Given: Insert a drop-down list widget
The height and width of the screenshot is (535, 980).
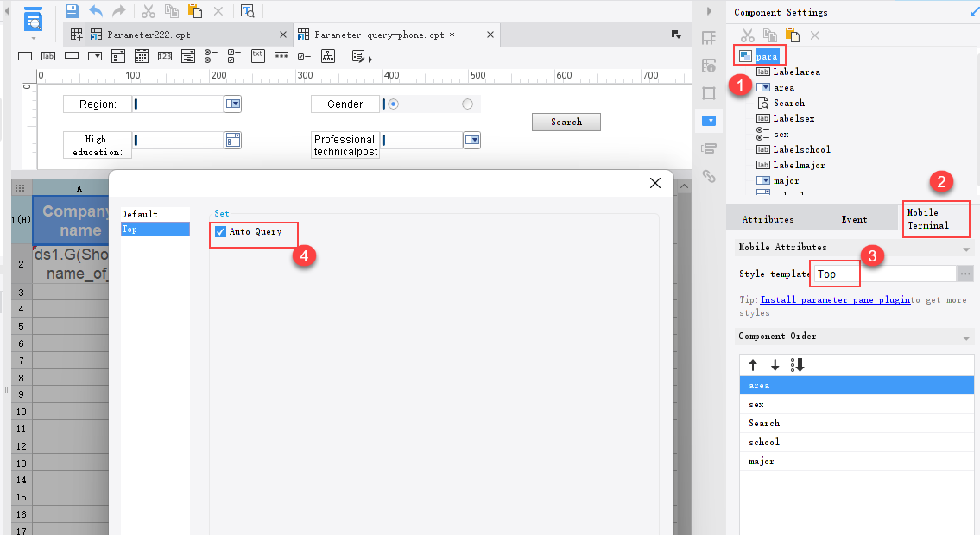Looking at the screenshot, I should tap(95, 56).
